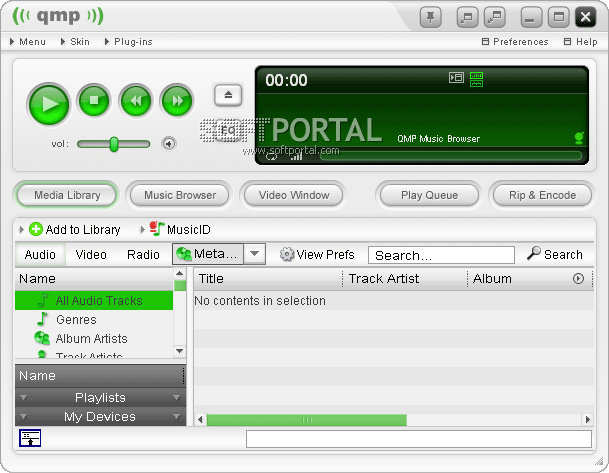
Task: Toggle the visualization icon in player screen
Action: 476,79
